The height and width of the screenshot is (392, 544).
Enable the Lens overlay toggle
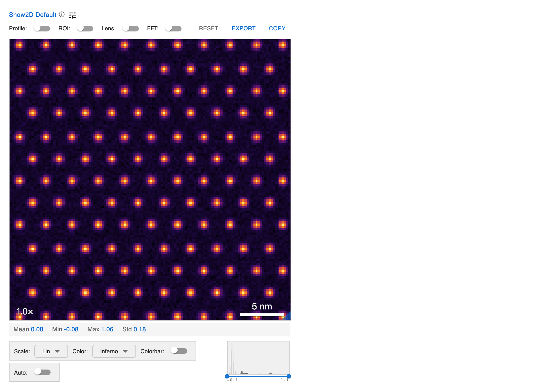pyautogui.click(x=130, y=28)
